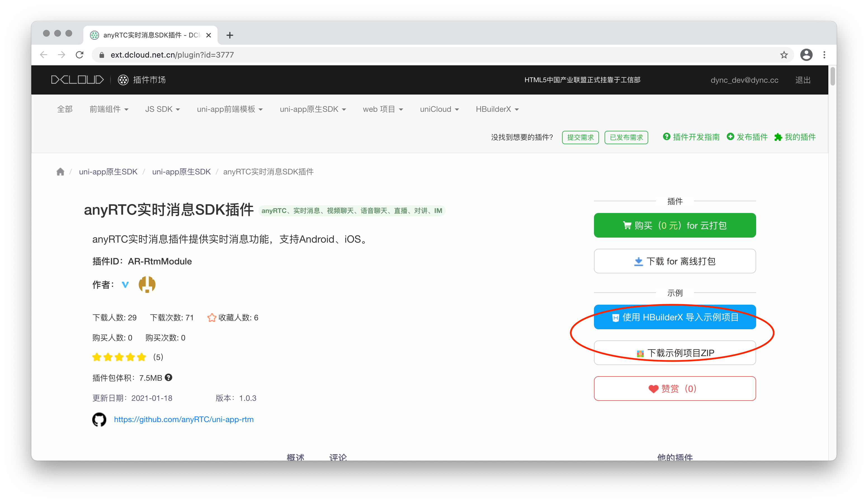Click the star icon next to 收藏人数
Viewport: 868px width, 502px height.
(x=211, y=318)
